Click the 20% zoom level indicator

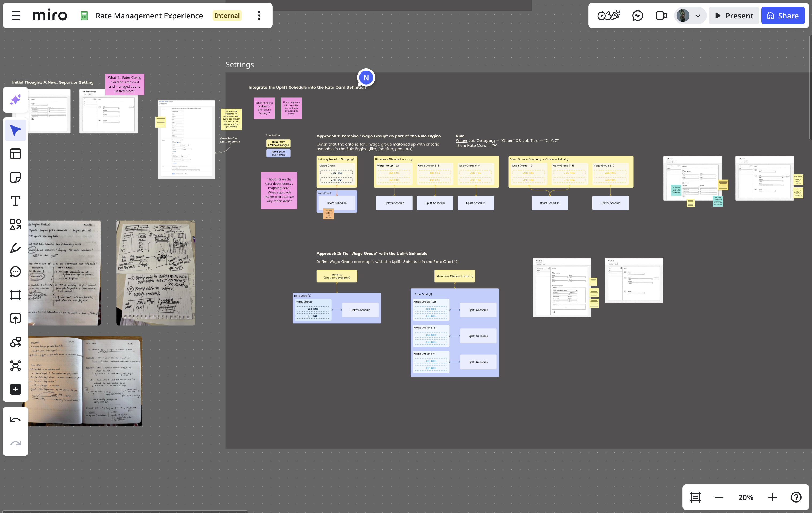(746, 497)
